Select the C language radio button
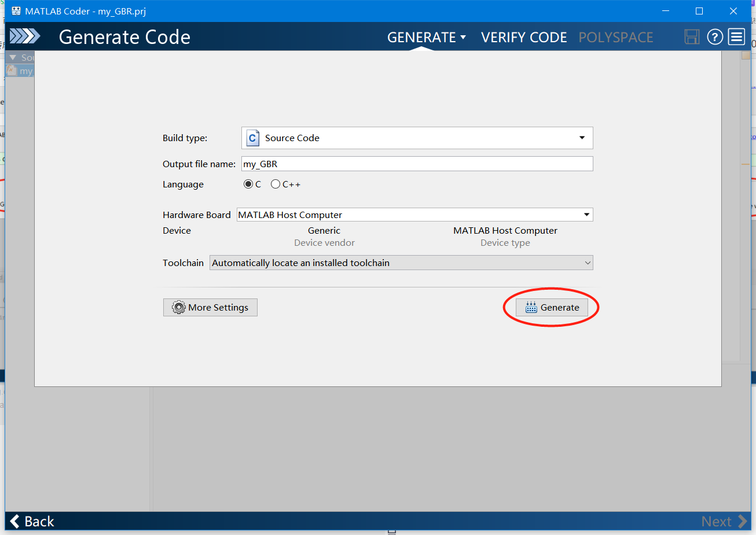756x535 pixels. [x=248, y=184]
